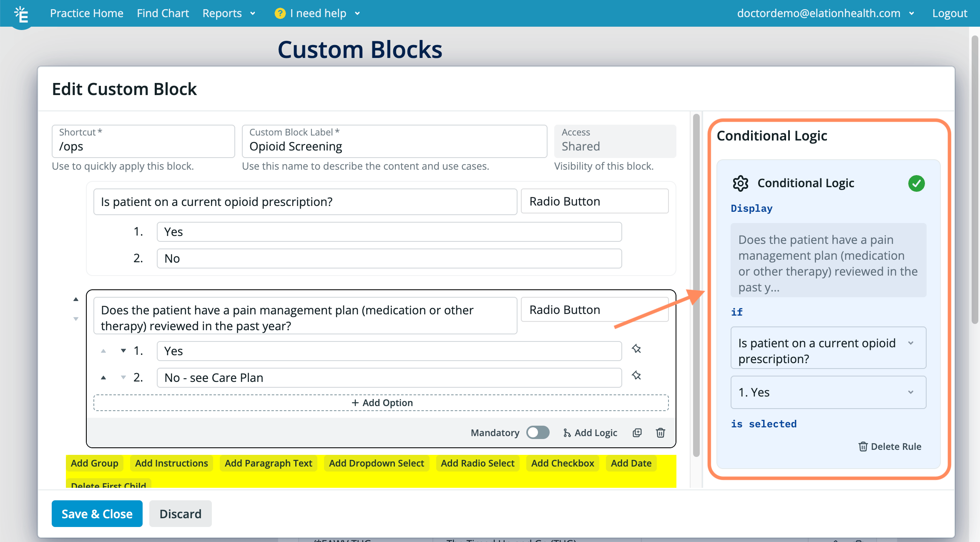Click Add Group

point(94,463)
